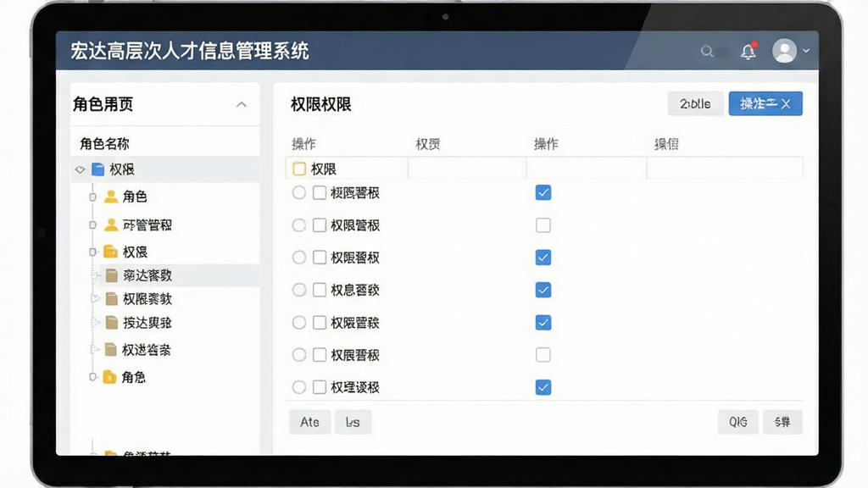The height and width of the screenshot is (488, 868).
Task: Click the 操作 column header above the blue checkboxes
Action: [546, 144]
